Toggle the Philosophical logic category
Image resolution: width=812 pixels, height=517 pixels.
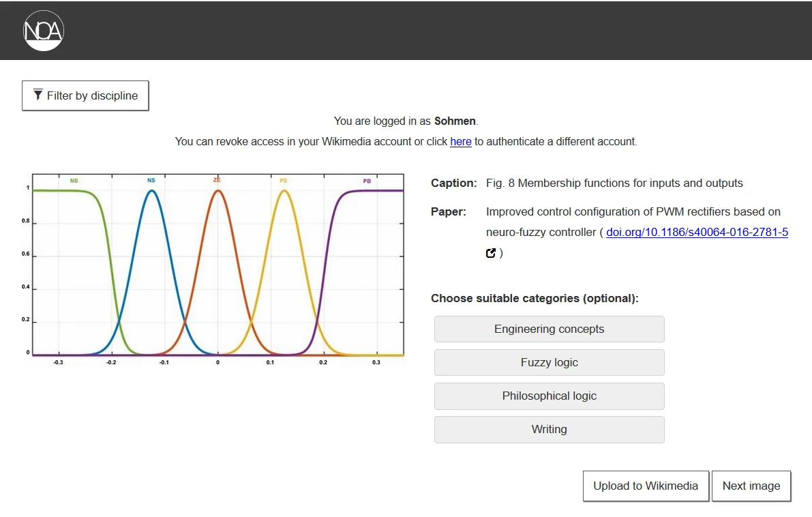549,396
